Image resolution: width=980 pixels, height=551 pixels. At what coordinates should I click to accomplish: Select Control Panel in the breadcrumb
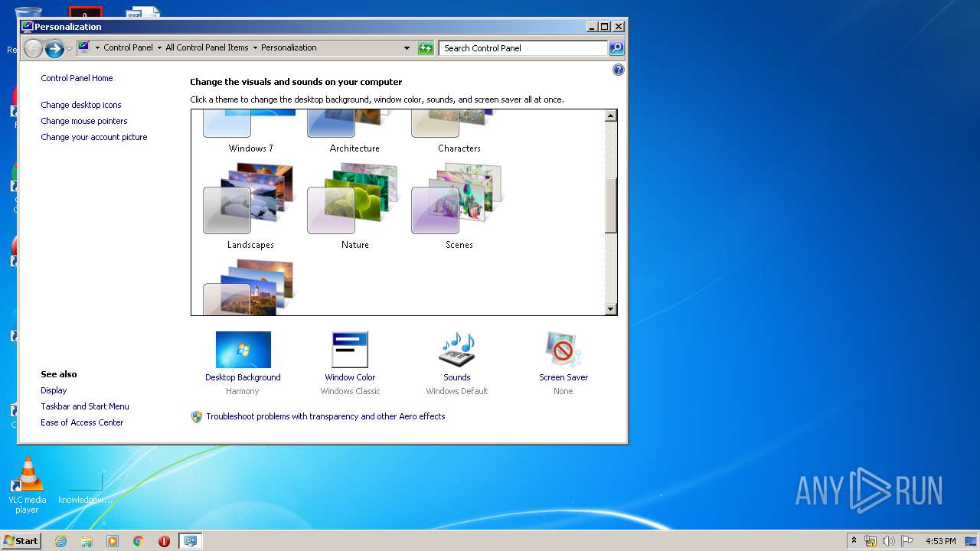128,47
